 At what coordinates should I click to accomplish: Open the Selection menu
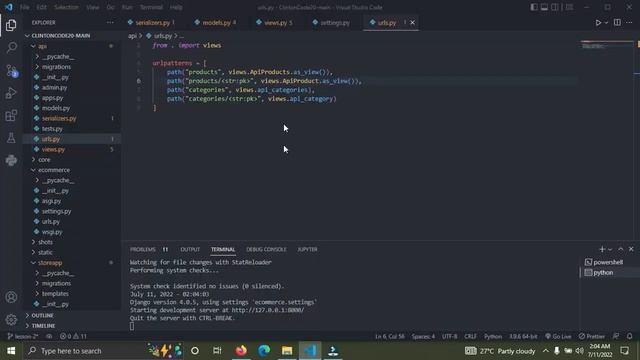66,7
